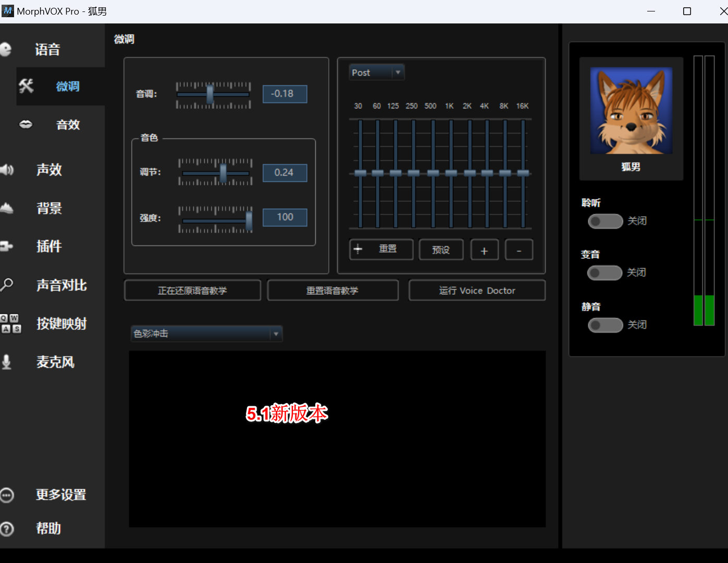Open 更多设置 more settings
This screenshot has width=728, height=563.
[61, 495]
